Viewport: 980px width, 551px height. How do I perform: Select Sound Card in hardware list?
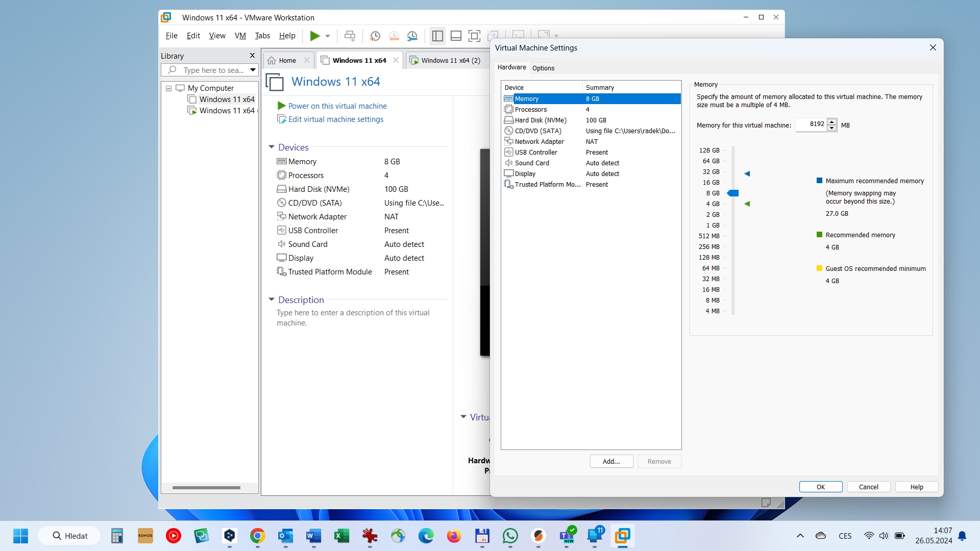(591, 163)
